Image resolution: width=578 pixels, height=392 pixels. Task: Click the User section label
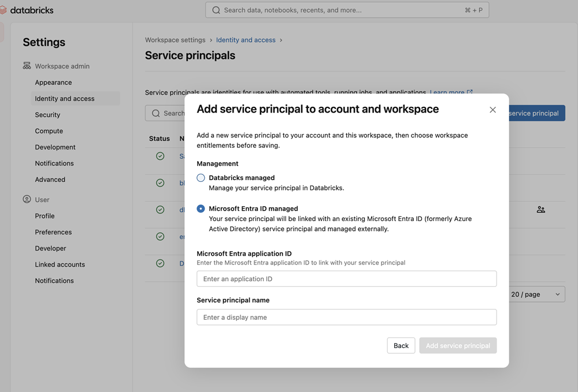[x=42, y=200]
